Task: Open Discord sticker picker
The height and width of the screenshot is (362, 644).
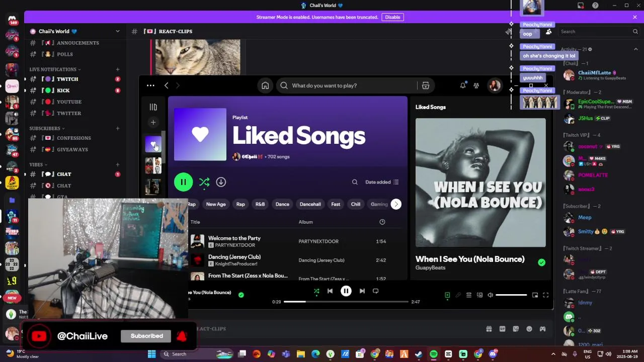Action: click(516, 329)
